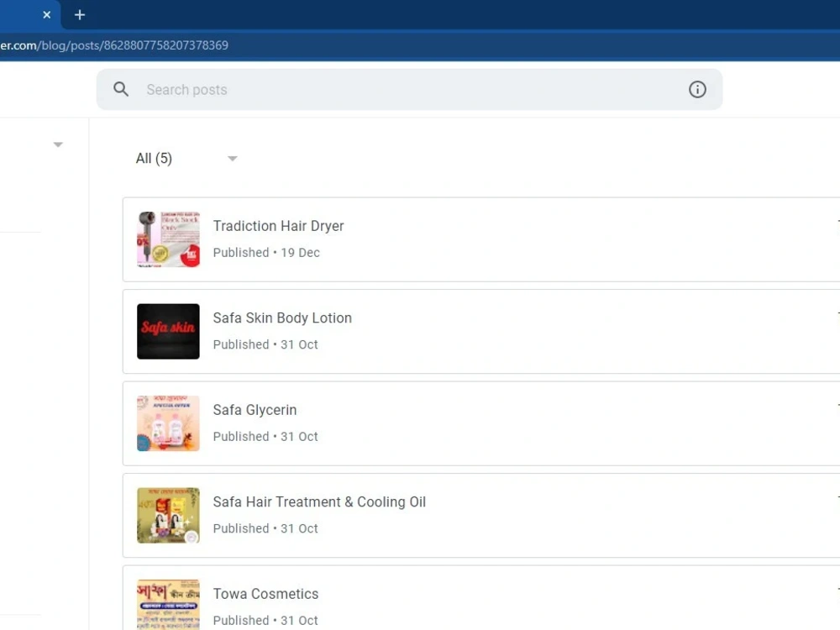
Task: Click the hair oil post thumbnail
Action: 168,516
